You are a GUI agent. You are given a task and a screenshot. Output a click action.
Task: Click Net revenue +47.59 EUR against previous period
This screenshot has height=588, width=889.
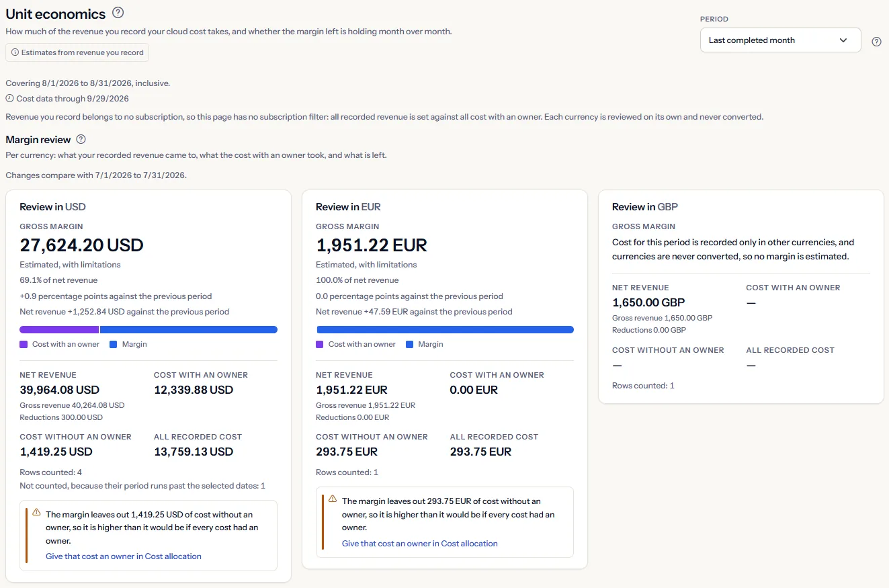tap(414, 312)
